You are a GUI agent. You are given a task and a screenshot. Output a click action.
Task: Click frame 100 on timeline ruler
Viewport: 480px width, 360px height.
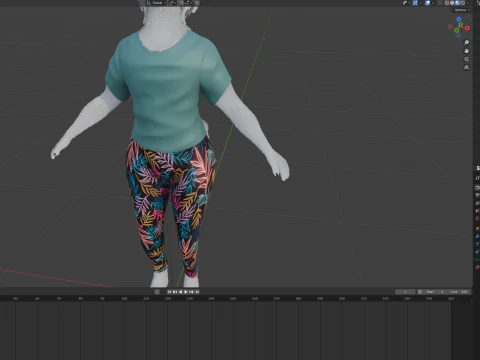[124, 298]
